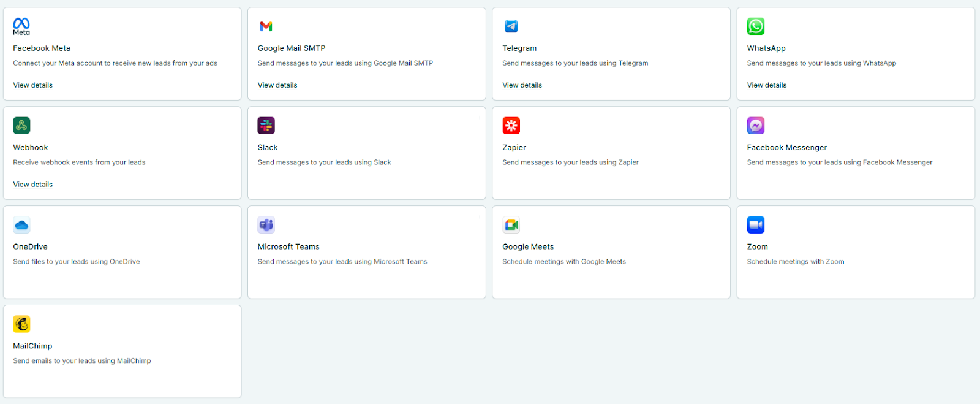Select the Zoom card title
Screen dimensions: 980x404
coord(757,247)
